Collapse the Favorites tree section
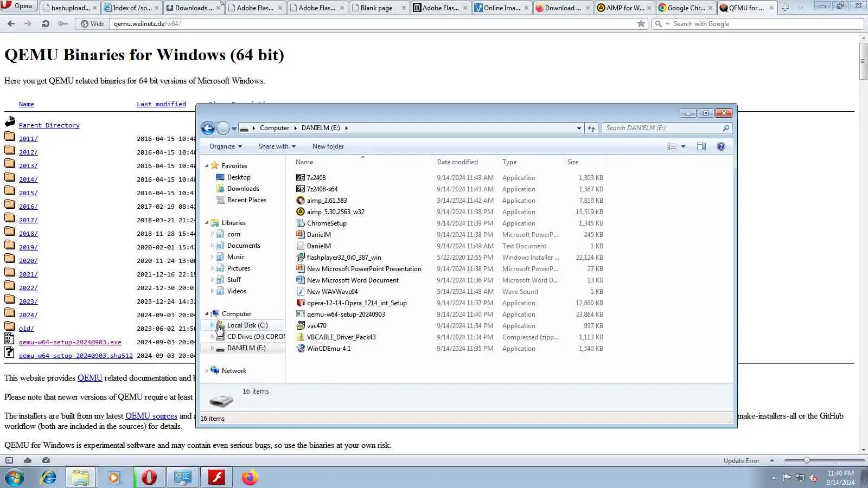Viewport: 868px width, 488px height. pyautogui.click(x=207, y=166)
